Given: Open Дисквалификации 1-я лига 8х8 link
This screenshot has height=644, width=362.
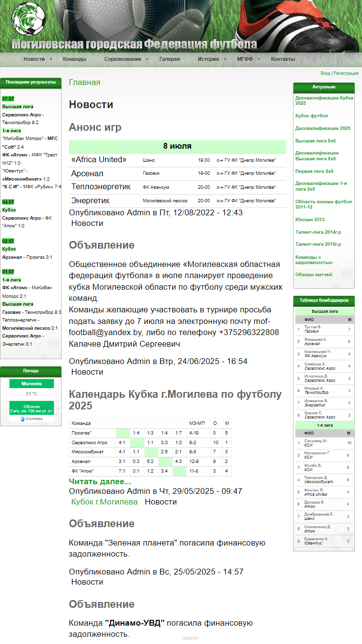Looking at the screenshot, I should tap(321, 186).
